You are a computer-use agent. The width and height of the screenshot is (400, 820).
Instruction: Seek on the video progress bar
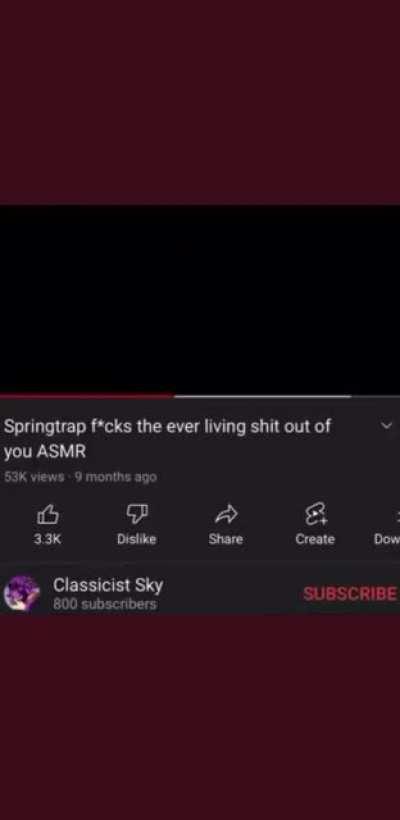pos(200,396)
